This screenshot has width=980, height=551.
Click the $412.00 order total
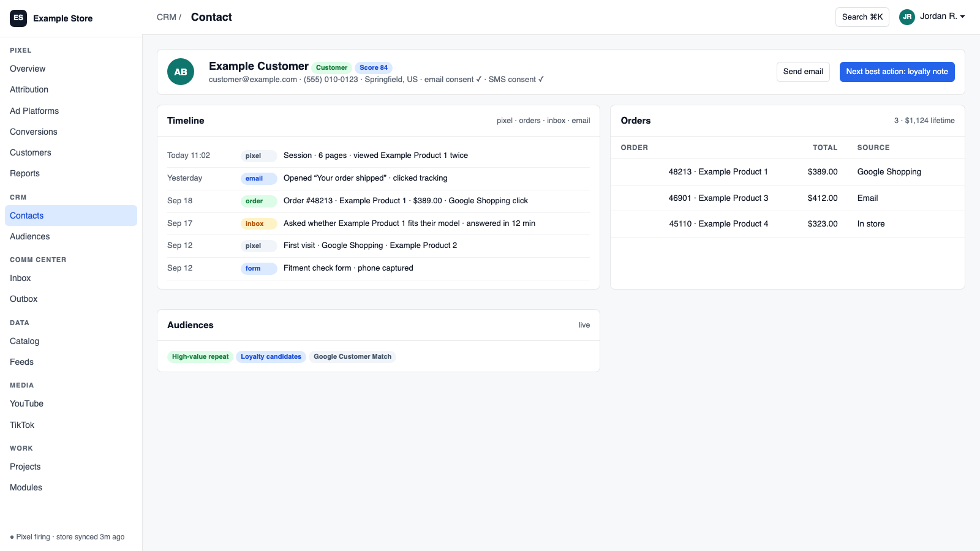coord(822,198)
